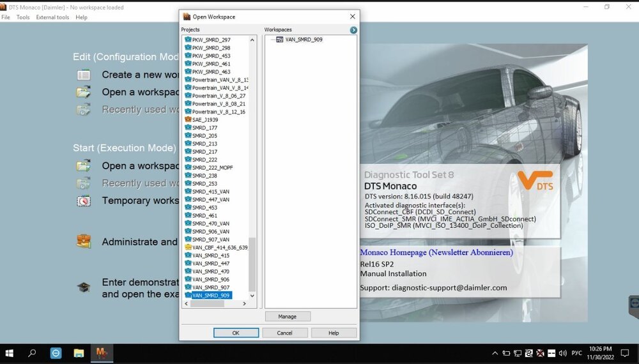
Task: Open File Explorer from the taskbar
Action: coord(79,353)
